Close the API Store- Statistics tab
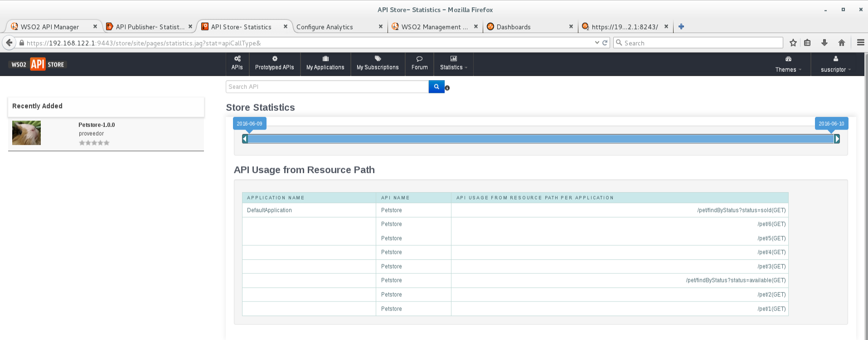The width and height of the screenshot is (868, 340). pyautogui.click(x=286, y=27)
